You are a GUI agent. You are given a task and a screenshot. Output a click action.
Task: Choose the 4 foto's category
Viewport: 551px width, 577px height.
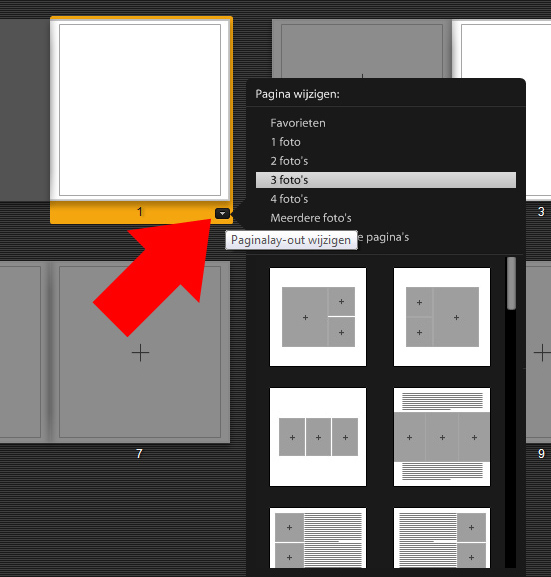pyautogui.click(x=289, y=199)
